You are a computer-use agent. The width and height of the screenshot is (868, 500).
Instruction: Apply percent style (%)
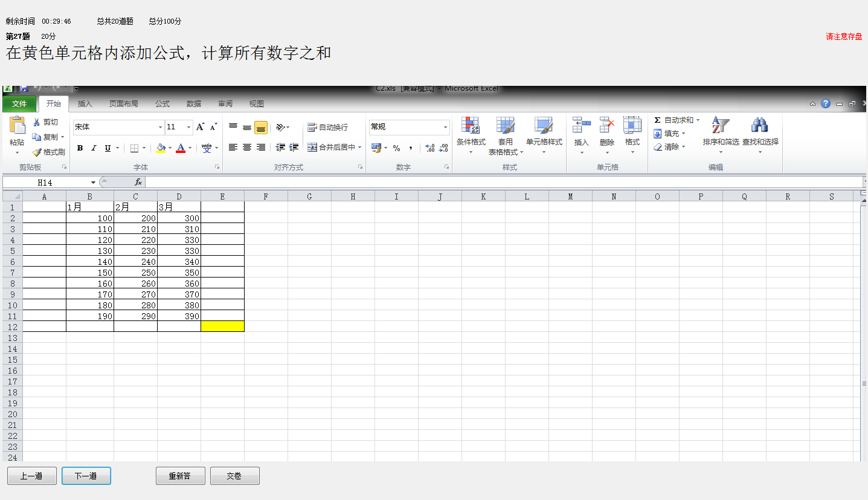tap(396, 148)
